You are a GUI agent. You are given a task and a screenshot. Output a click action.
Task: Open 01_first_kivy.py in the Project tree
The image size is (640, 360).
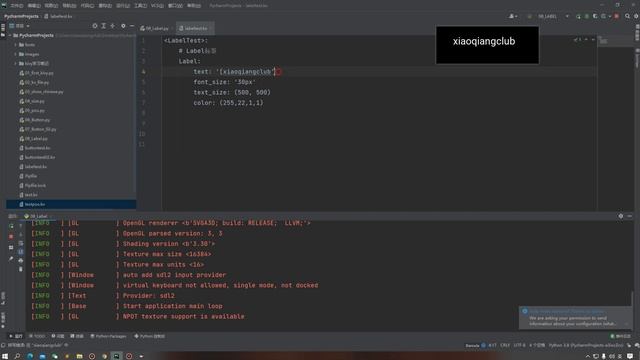tap(36, 73)
